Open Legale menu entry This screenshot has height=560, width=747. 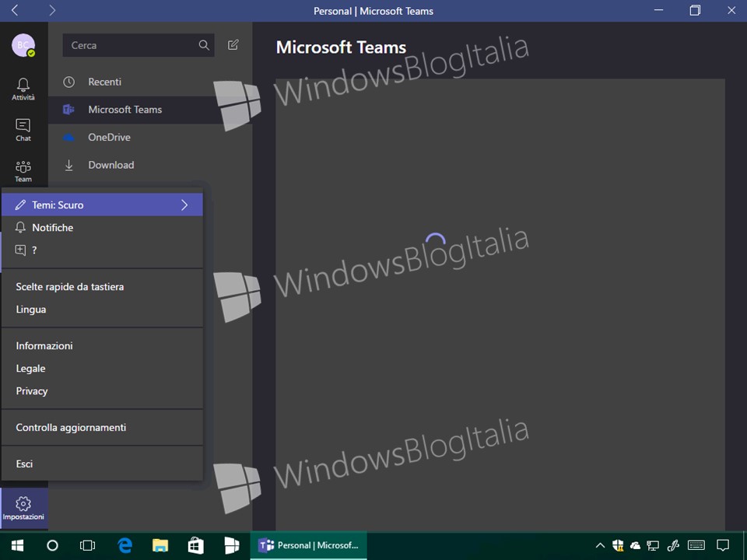pos(102,369)
